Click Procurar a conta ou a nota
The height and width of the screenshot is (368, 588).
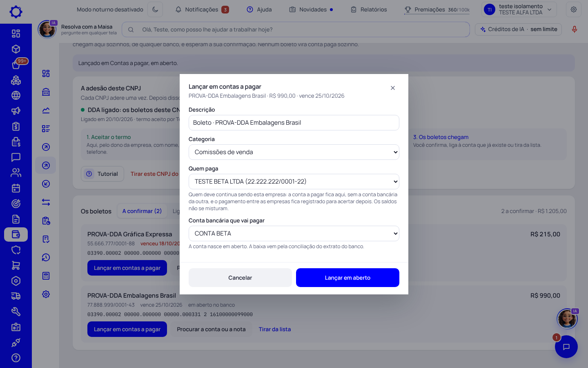[211, 329]
